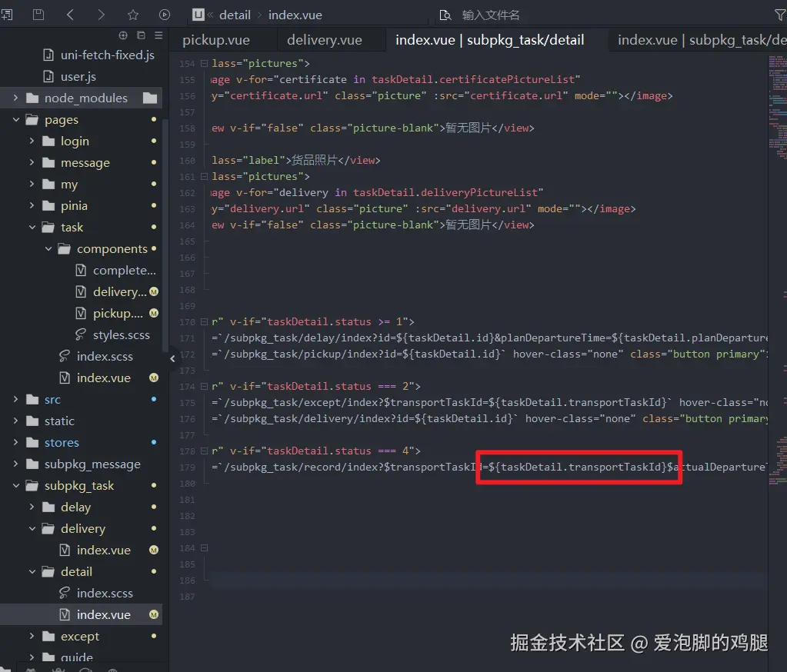Click the 'index.vue' breadcrumb segment
Image resolution: width=787 pixels, height=672 pixels.
295,15
